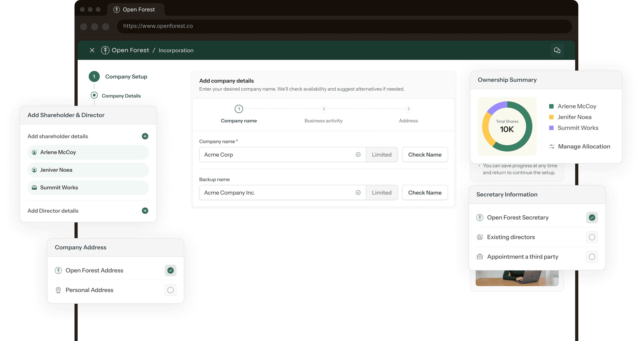Add a shareholder with the plus icon

tap(145, 136)
